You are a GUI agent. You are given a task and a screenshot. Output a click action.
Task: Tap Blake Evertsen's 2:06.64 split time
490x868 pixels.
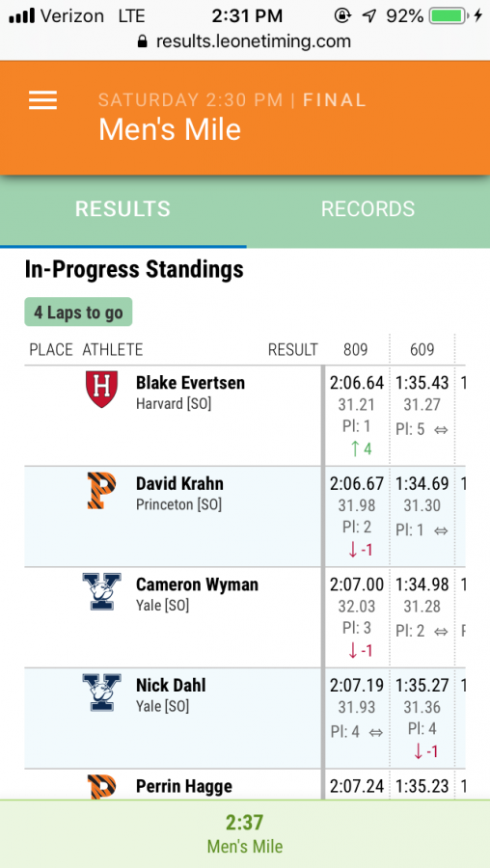pos(357,383)
